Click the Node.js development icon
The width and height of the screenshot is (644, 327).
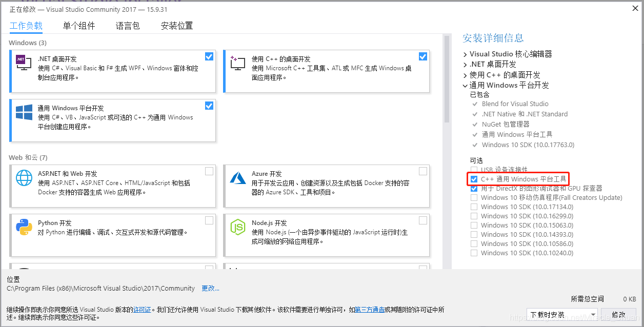(238, 227)
